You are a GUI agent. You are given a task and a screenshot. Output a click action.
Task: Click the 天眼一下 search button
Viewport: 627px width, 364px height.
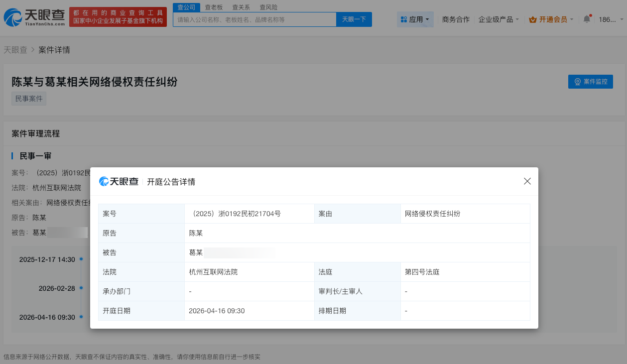pos(354,19)
